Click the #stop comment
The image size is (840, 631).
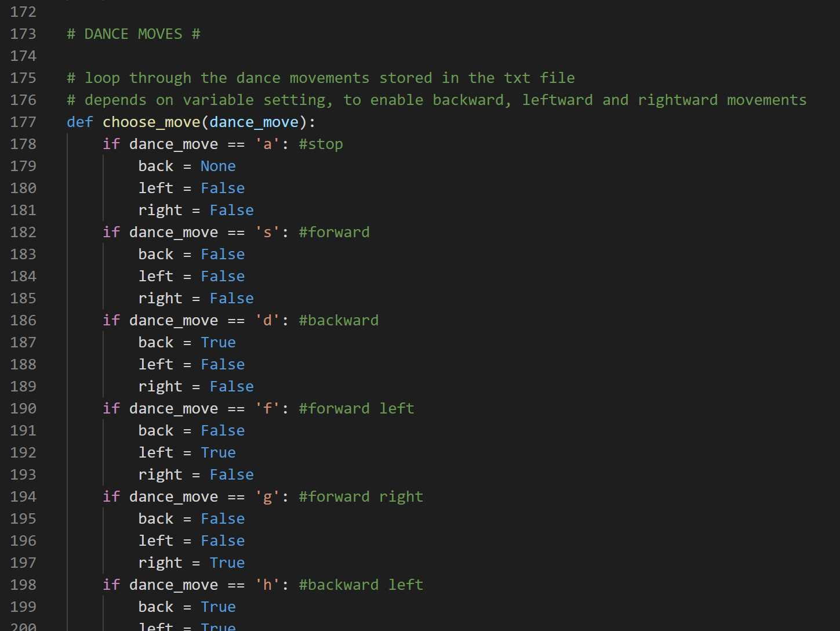click(321, 144)
